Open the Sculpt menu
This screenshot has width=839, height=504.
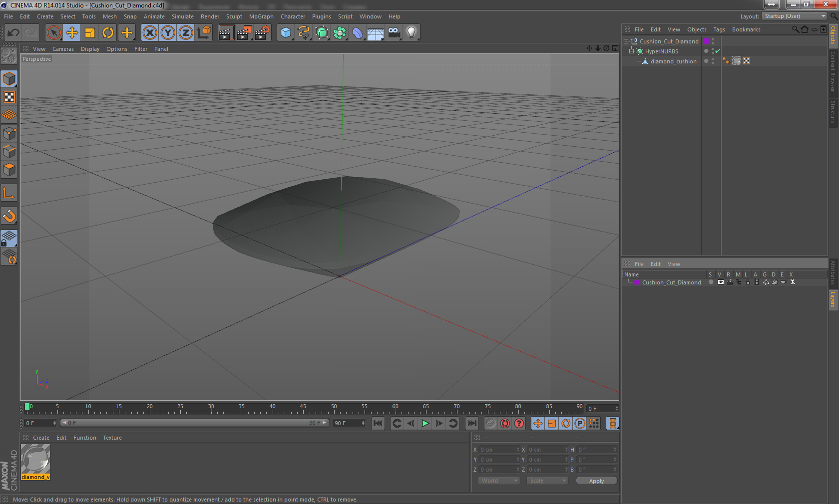pyautogui.click(x=234, y=16)
